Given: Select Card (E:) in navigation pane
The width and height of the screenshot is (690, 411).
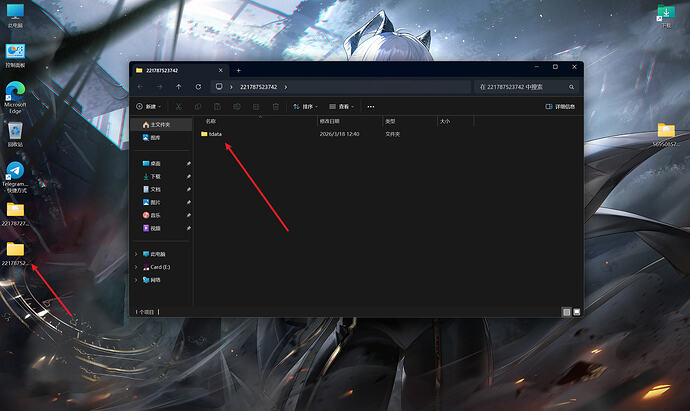Looking at the screenshot, I should [x=160, y=267].
